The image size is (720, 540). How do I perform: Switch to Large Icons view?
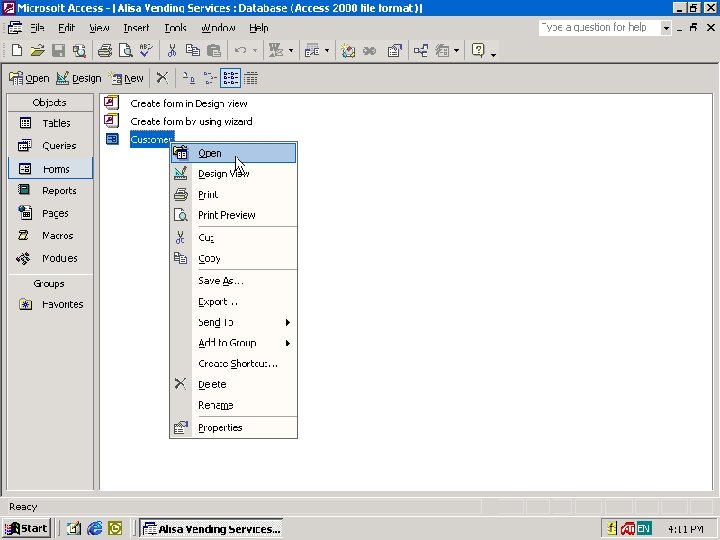pyautogui.click(x=188, y=78)
